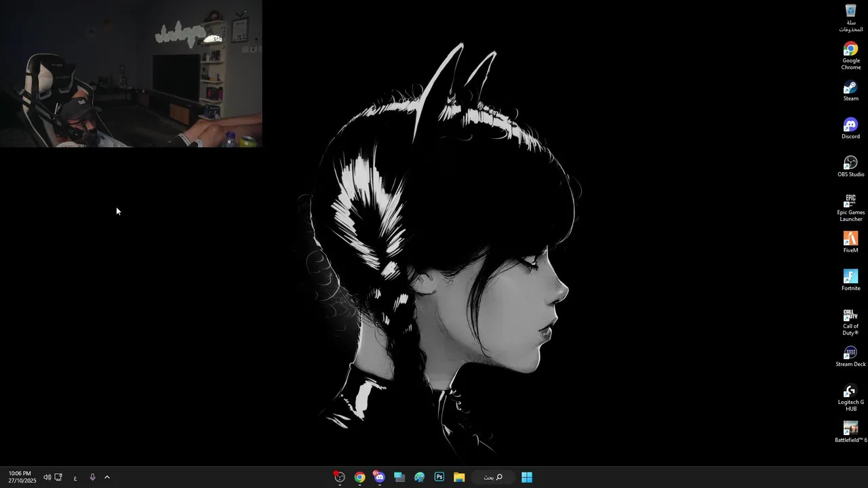Select the OBS Studio desktop icon
The image size is (868, 488).
coord(851,167)
